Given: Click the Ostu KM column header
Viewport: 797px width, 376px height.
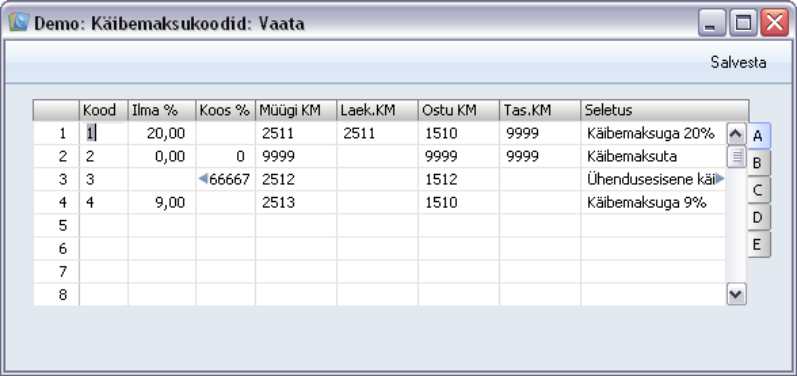Looking at the screenshot, I should click(459, 110).
